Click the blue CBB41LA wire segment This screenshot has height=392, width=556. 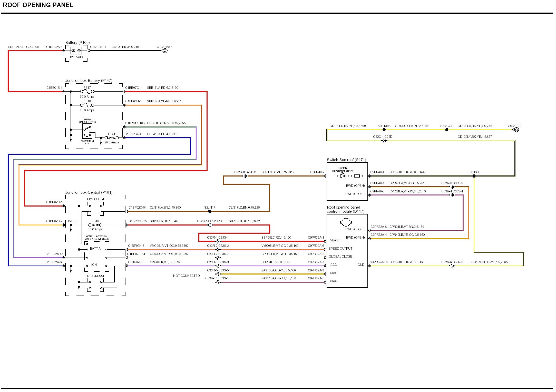pyautogui.click(x=159, y=138)
